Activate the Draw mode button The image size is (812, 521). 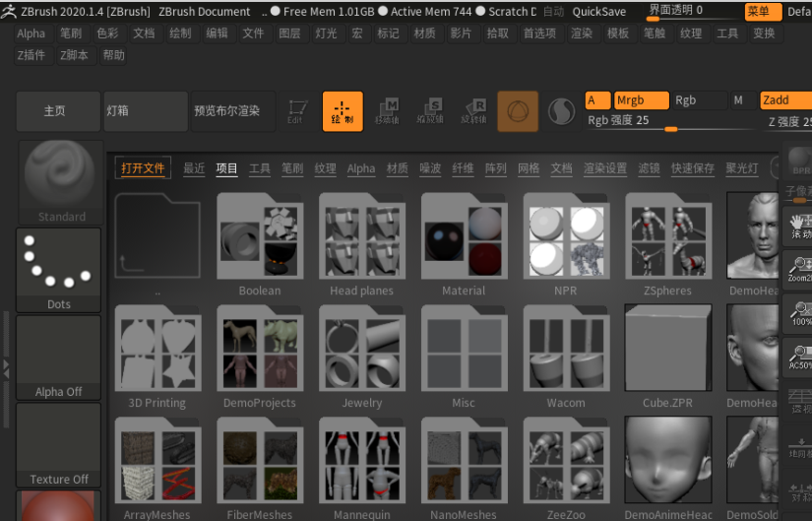343,111
